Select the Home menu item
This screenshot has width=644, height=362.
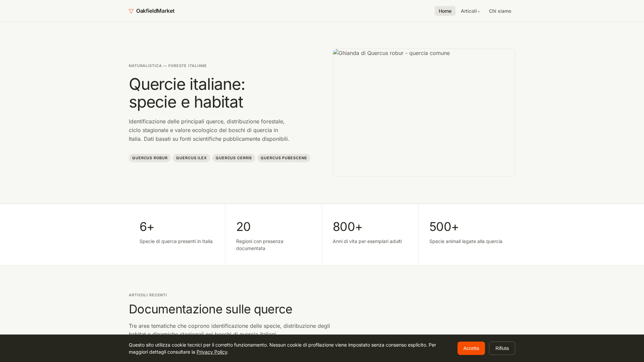445,11
